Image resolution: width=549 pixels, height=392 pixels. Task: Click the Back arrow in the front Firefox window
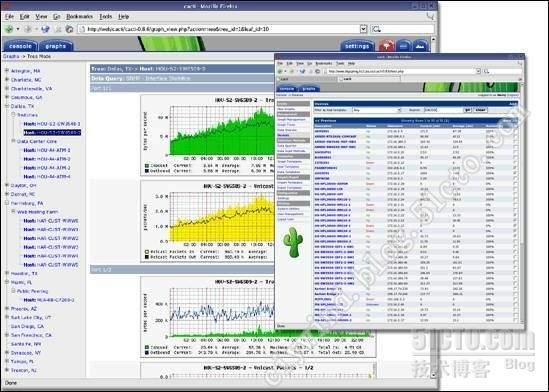(x=281, y=71)
